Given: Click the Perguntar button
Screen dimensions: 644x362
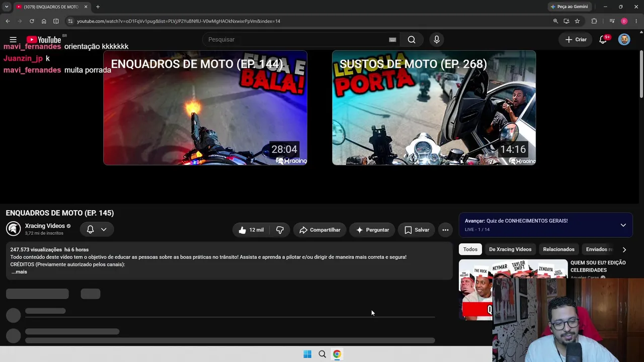Looking at the screenshot, I should pos(372,230).
